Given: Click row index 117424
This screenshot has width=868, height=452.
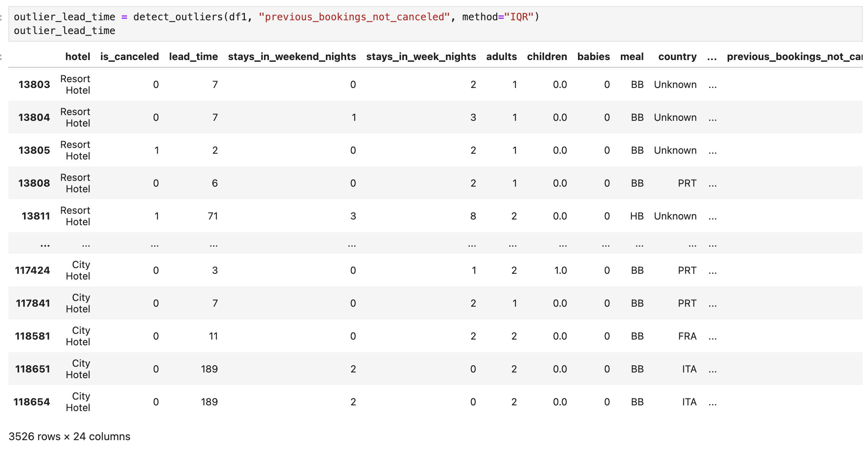Looking at the screenshot, I should 32,270.
